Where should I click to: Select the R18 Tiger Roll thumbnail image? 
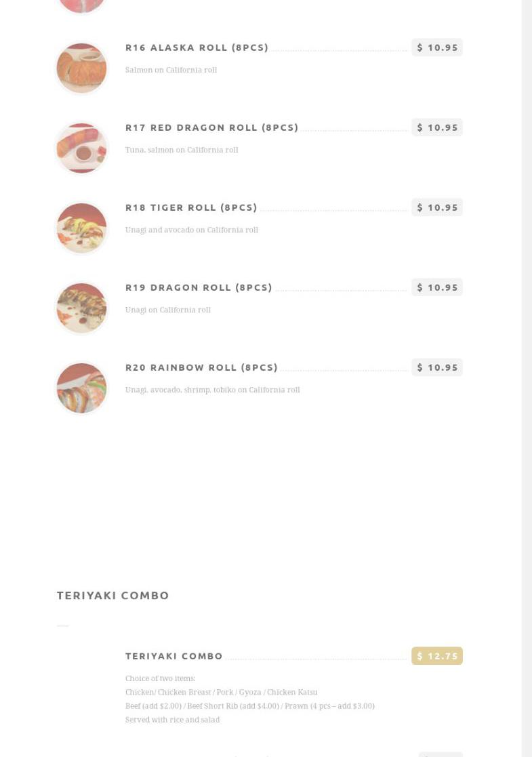point(81,228)
